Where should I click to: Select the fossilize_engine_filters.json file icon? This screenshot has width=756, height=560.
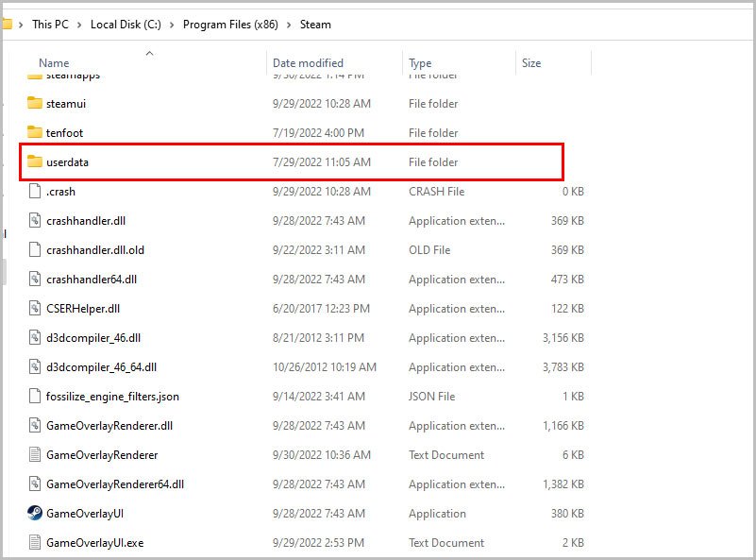35,396
